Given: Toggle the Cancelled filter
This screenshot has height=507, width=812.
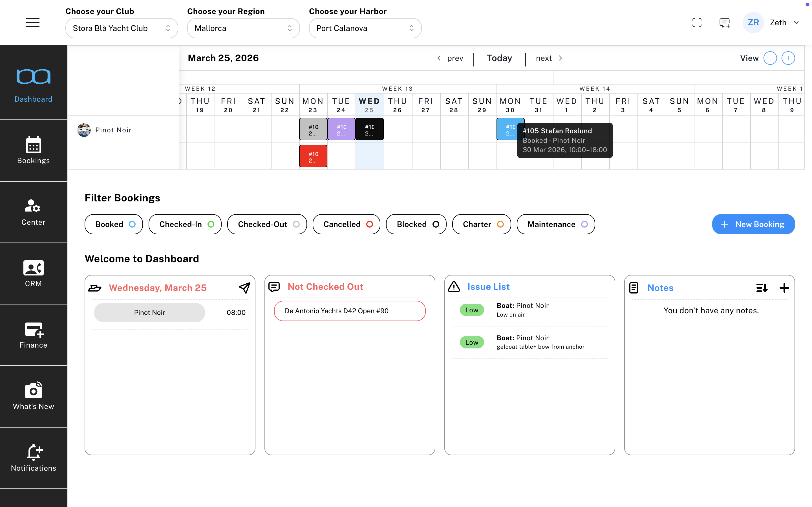Looking at the screenshot, I should click(x=346, y=224).
